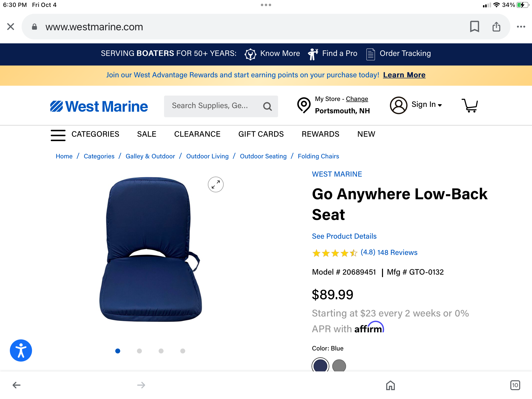
Task: Select the third image carousel dot
Action: [x=161, y=351]
